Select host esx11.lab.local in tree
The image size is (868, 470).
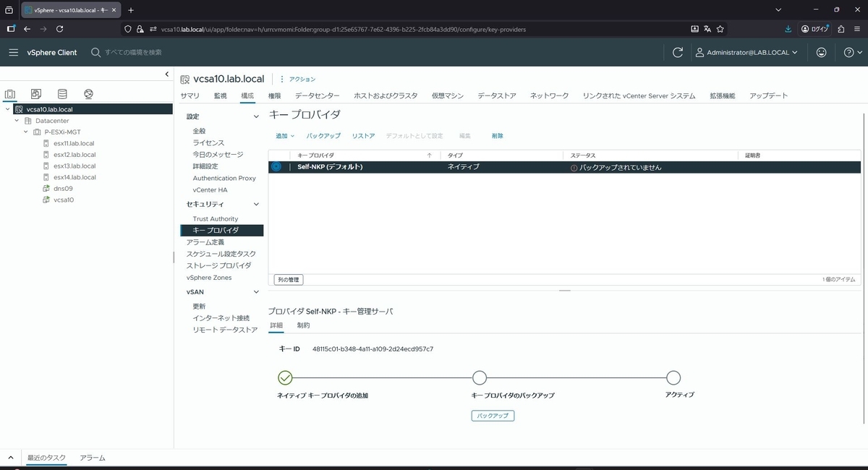point(74,143)
